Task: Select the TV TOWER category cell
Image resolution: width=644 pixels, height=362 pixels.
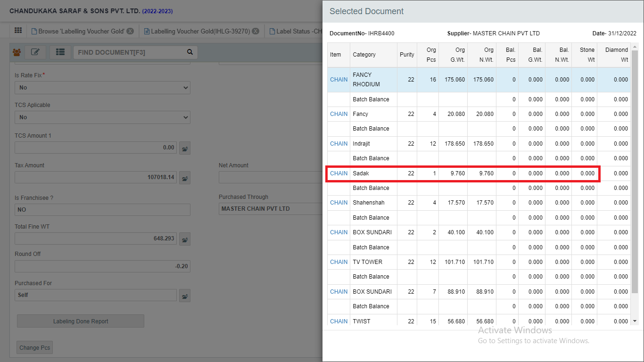Action: coord(374,262)
